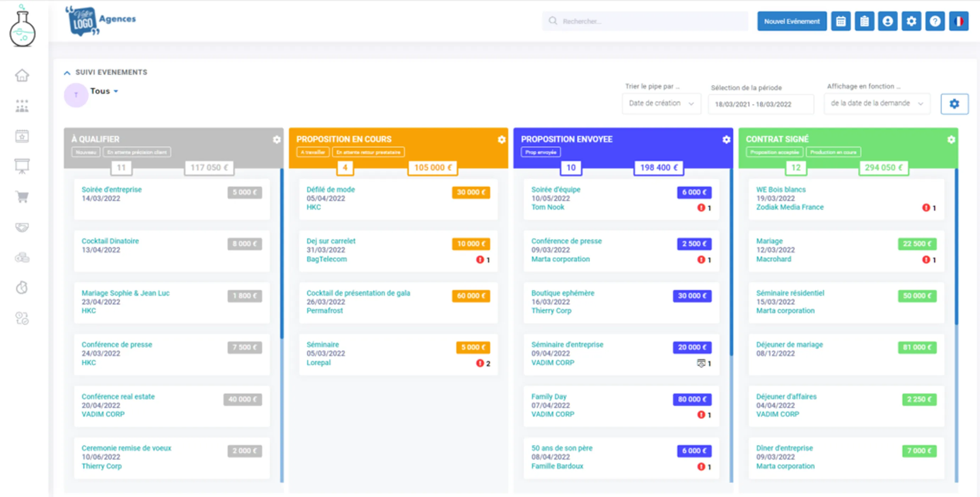
Task: Collapse the SUIVI EVENEMENTS section
Action: pyautogui.click(x=67, y=72)
